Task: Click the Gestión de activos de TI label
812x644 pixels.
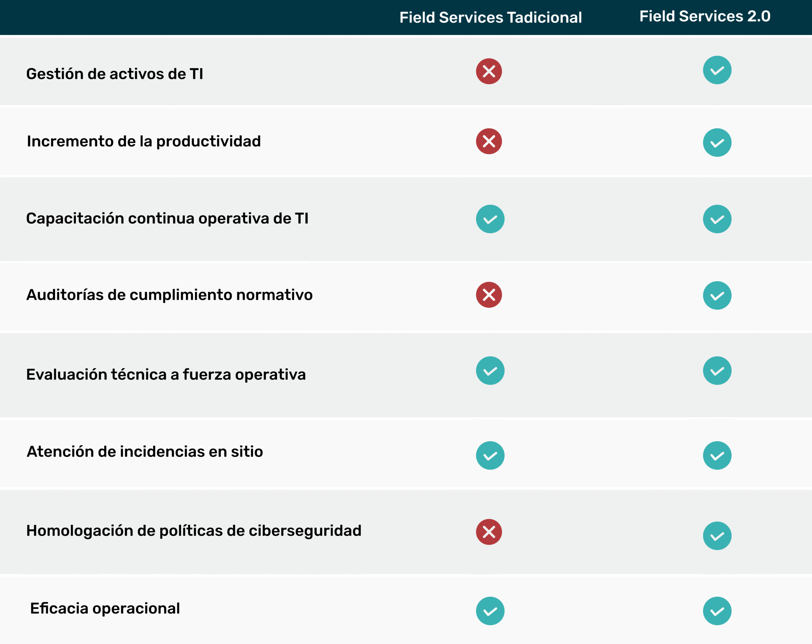Action: coord(115,74)
